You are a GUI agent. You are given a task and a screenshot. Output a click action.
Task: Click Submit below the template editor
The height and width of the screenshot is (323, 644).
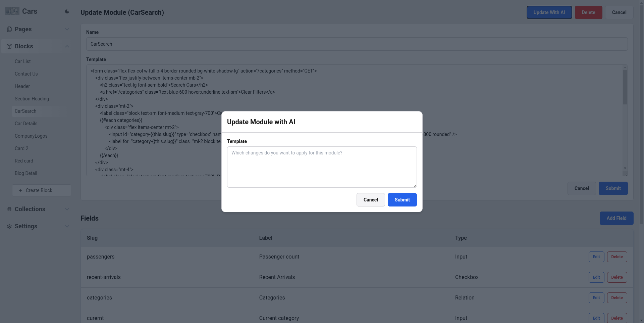tap(613, 188)
